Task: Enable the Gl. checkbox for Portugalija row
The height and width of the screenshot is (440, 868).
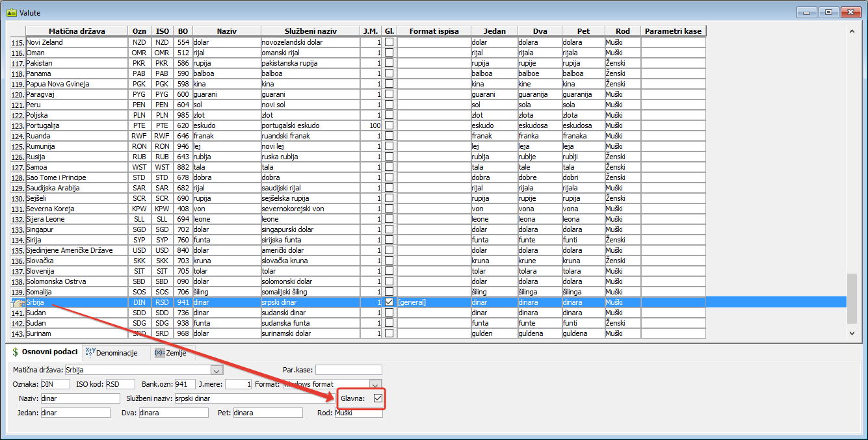Action: (x=389, y=125)
